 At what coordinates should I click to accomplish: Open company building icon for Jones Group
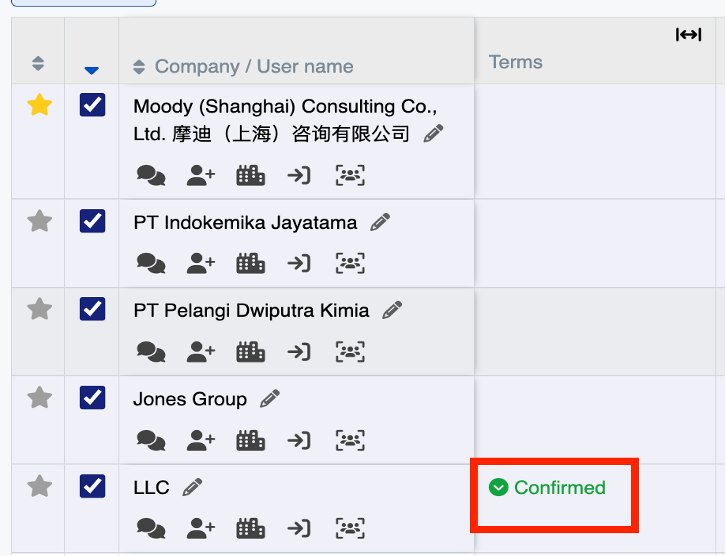click(x=250, y=440)
